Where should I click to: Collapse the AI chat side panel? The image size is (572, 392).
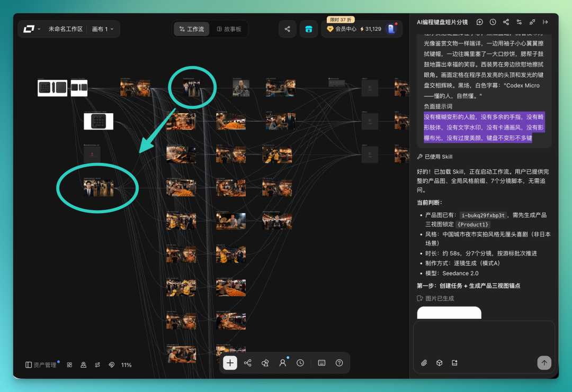coord(546,22)
